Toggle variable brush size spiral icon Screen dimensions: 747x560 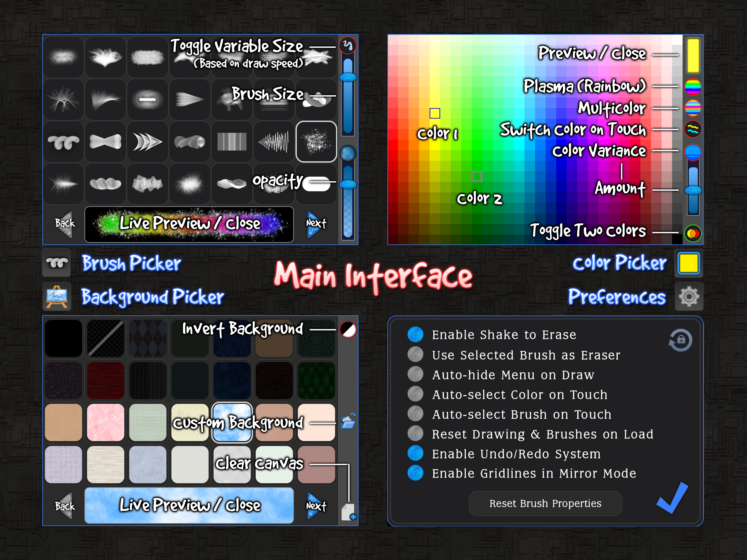[x=348, y=45]
